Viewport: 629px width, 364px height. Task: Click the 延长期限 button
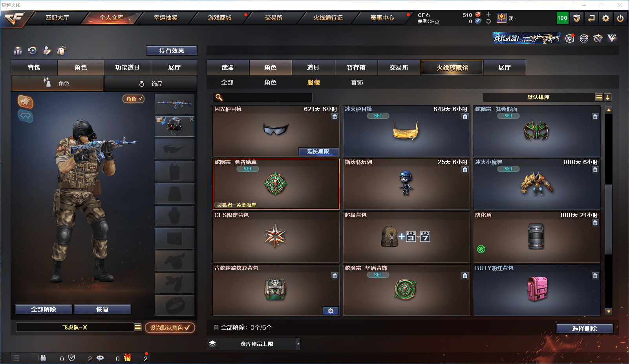pos(318,152)
